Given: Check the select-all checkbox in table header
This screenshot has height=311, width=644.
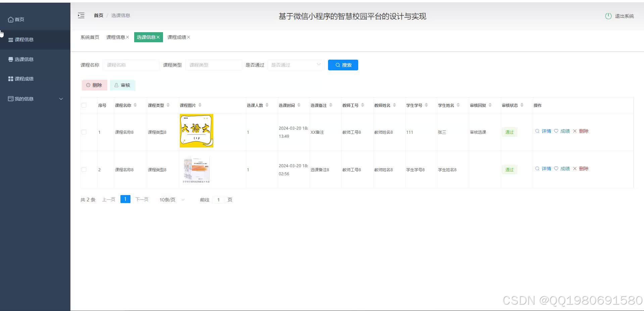Looking at the screenshot, I should pyautogui.click(x=84, y=105).
